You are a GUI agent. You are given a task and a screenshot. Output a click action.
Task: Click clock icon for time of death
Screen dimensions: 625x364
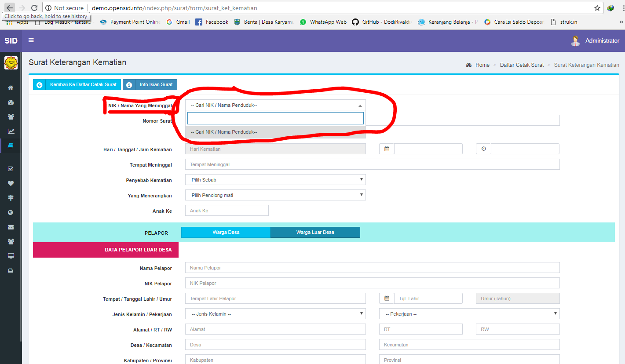coord(483,149)
